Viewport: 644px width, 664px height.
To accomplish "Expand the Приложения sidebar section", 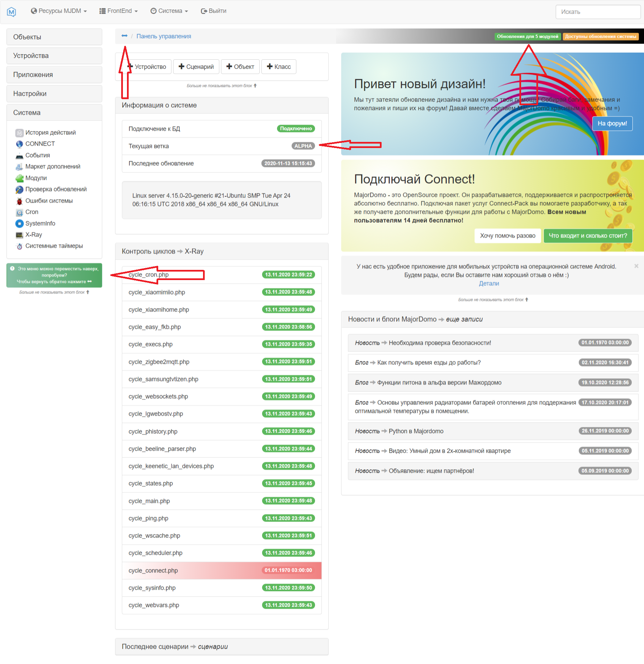I will point(54,75).
